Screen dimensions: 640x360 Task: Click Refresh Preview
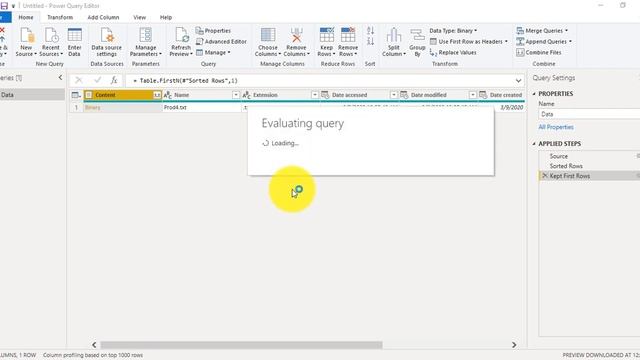181,42
